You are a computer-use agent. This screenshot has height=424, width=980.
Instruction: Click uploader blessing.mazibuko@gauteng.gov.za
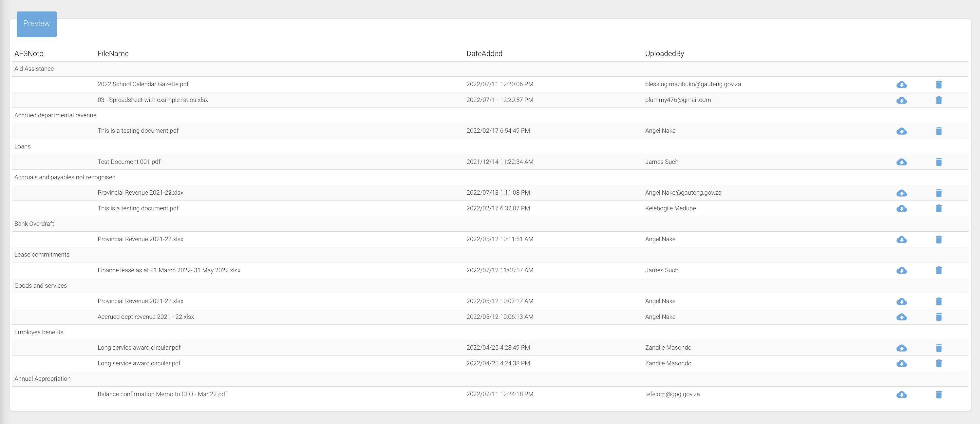point(693,84)
